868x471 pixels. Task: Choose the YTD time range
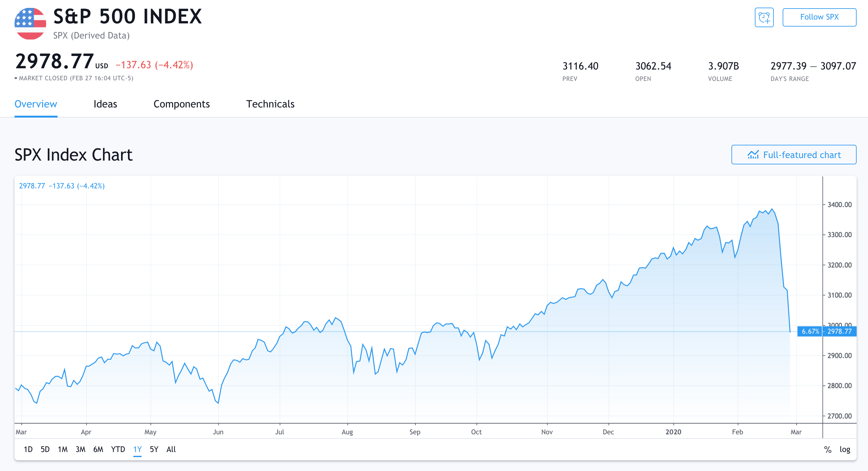pyautogui.click(x=118, y=449)
